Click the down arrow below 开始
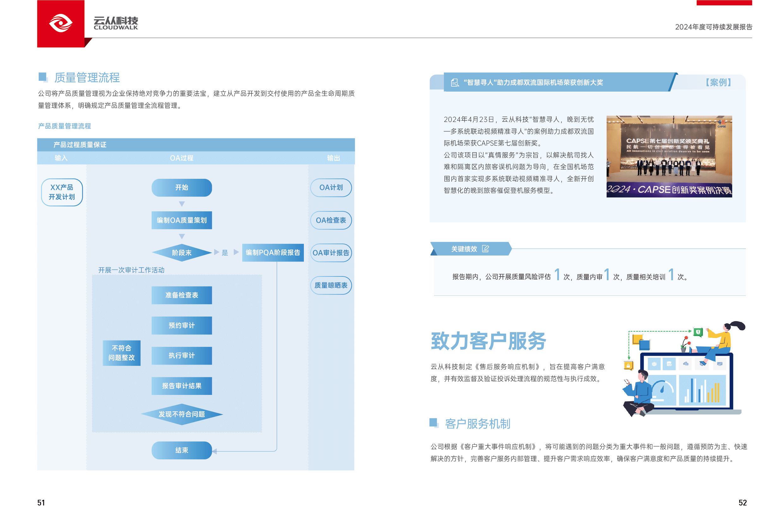Image resolution: width=784 pixels, height=532 pixels. [x=182, y=204]
